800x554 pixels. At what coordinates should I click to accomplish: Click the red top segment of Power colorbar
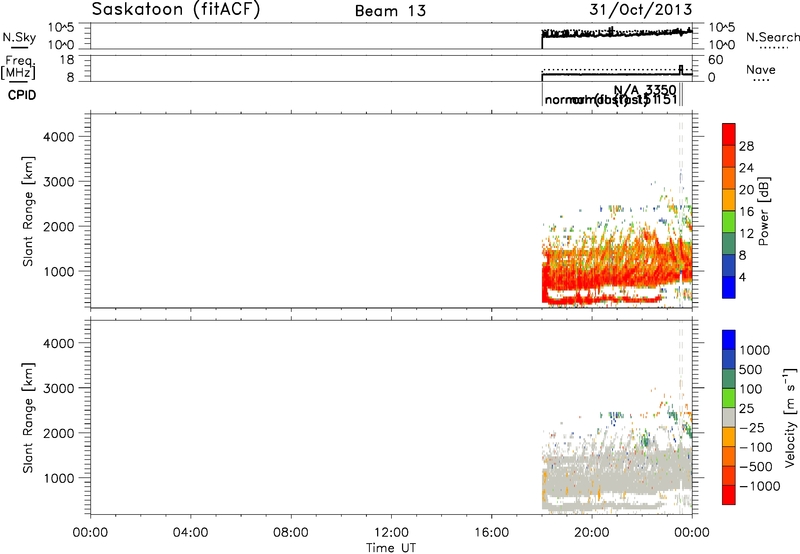coord(729,134)
